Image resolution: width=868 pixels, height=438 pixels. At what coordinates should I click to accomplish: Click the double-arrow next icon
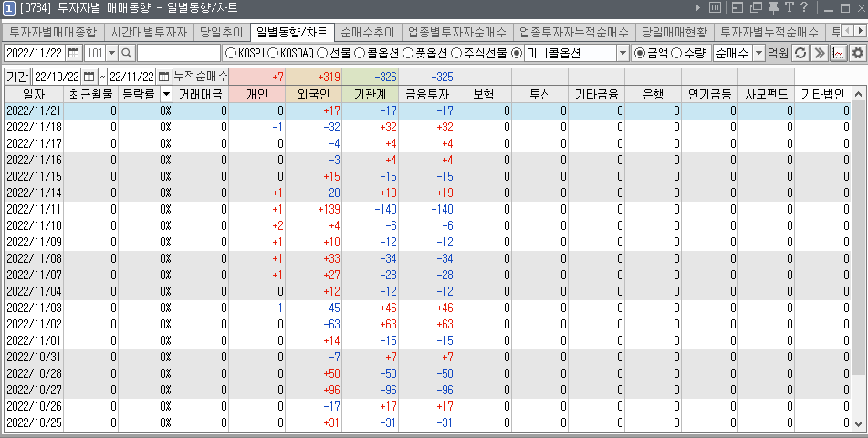(x=819, y=53)
